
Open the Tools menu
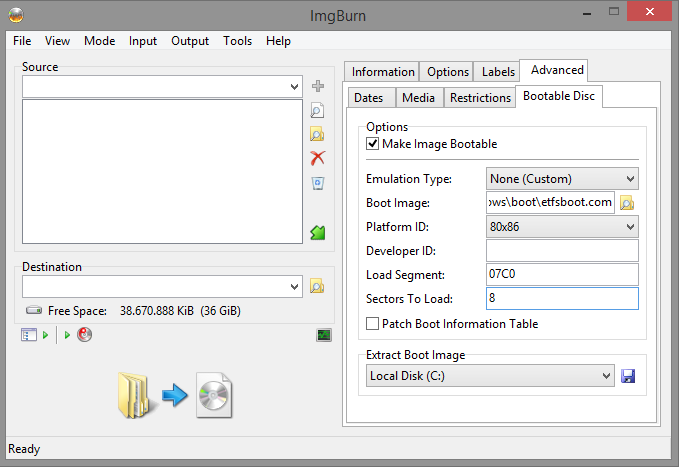(237, 41)
